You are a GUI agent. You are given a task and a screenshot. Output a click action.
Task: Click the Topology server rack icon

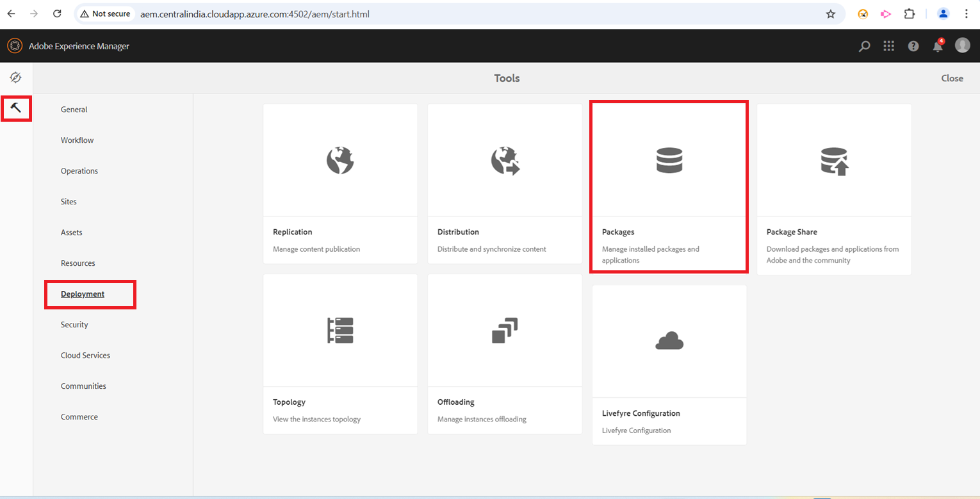340,331
